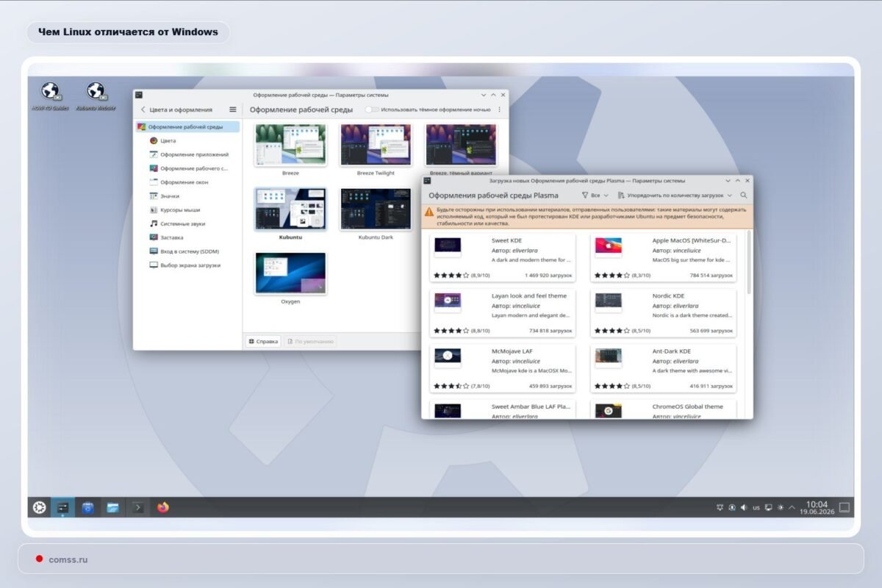Image resolution: width=882 pixels, height=588 pixels.
Task: Launch Discover software center from taskbar
Action: (x=87, y=507)
